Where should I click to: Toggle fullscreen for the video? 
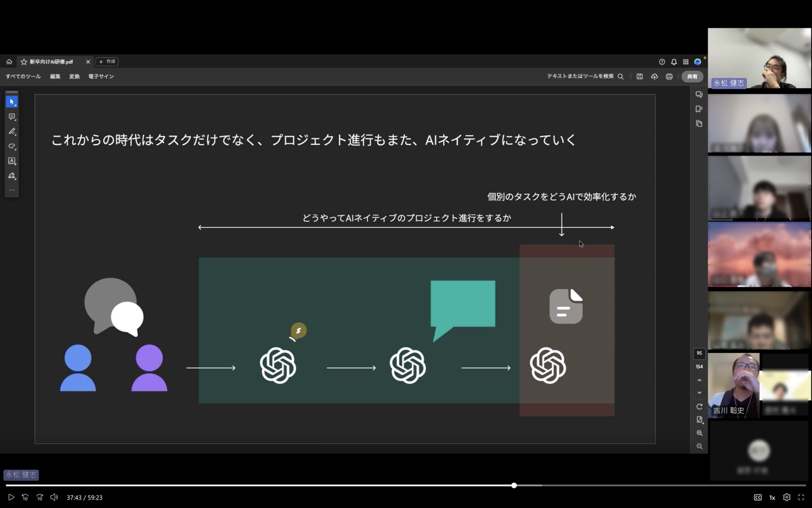point(801,497)
